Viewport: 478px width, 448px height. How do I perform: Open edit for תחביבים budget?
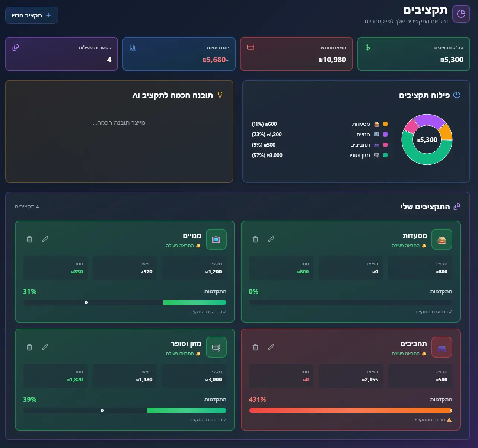click(x=271, y=347)
